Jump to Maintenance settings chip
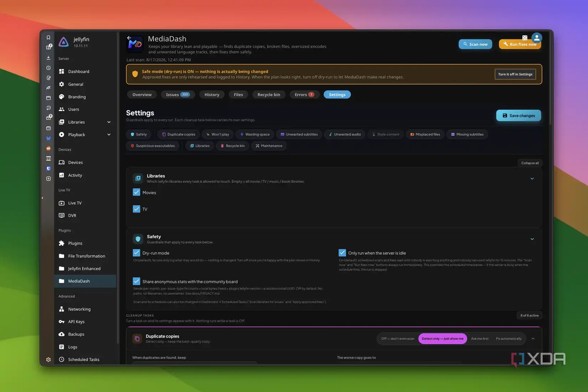 [x=269, y=146]
